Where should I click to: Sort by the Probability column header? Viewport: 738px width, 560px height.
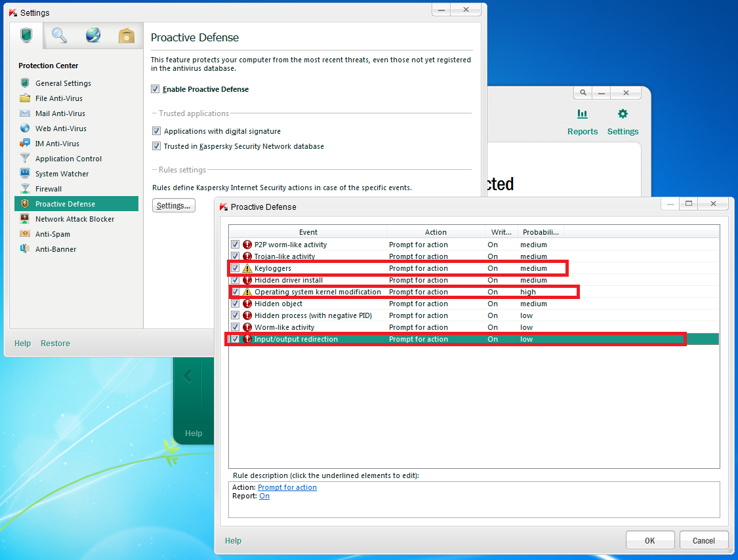pos(541,232)
